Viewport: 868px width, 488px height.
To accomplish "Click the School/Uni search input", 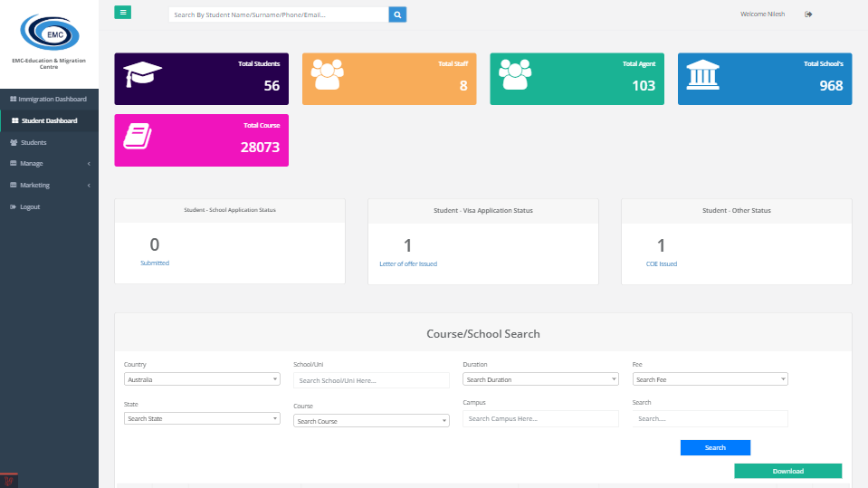I will (371, 380).
